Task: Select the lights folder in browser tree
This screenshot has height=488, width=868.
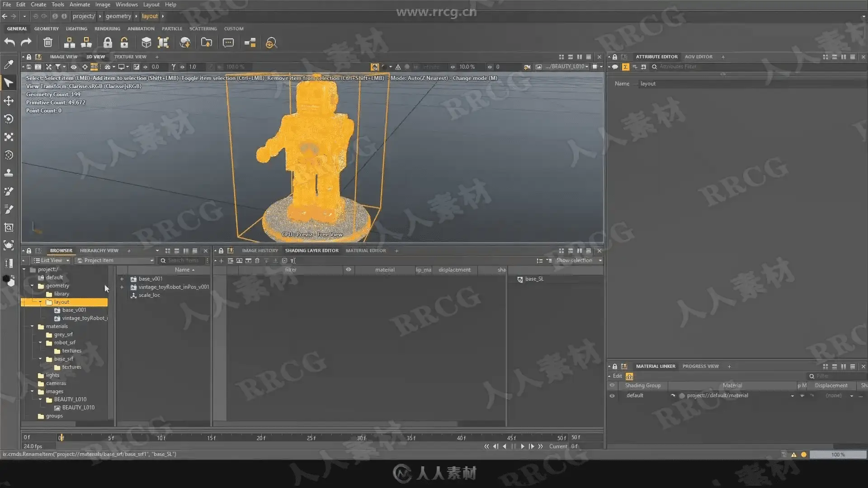Action: coord(52,375)
